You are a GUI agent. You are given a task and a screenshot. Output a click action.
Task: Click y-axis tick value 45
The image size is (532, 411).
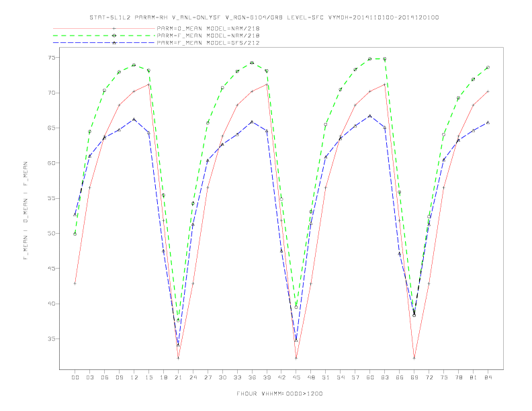[52, 269]
